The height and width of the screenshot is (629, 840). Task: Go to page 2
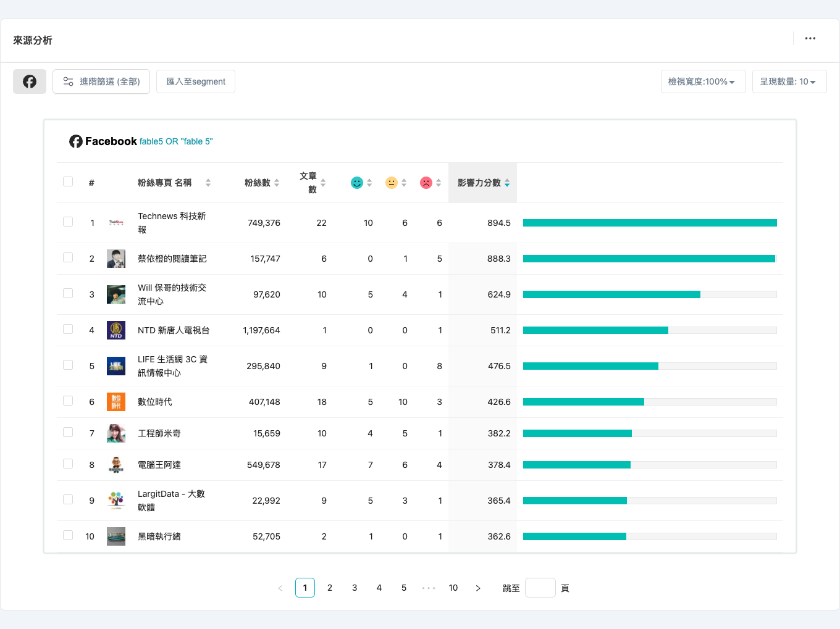pyautogui.click(x=330, y=588)
